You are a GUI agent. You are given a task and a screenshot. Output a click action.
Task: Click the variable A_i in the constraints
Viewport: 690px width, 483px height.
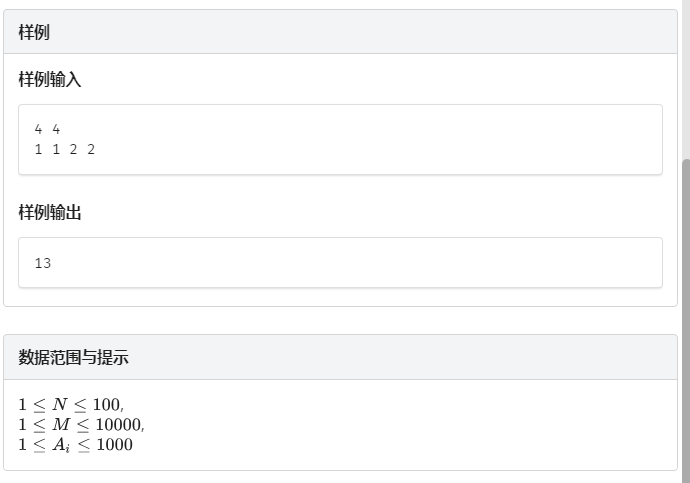coord(60,445)
